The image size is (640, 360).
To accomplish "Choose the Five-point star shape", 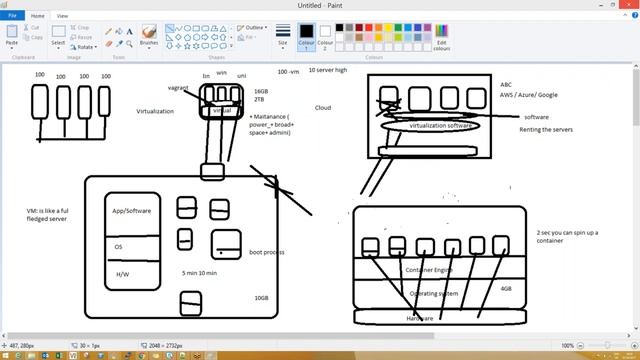I will tap(187, 46).
